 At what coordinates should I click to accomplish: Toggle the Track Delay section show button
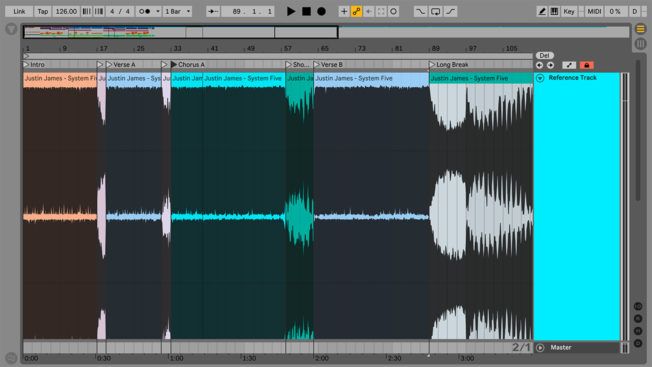pos(638,343)
